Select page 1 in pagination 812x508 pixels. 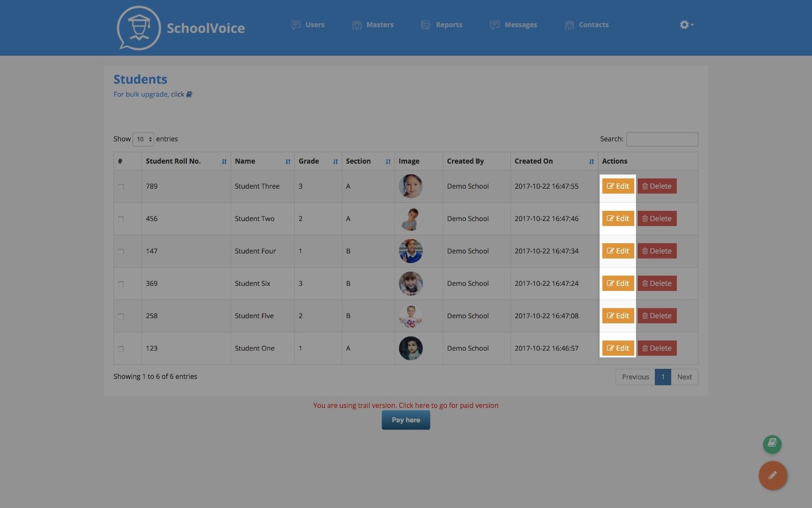click(x=663, y=377)
